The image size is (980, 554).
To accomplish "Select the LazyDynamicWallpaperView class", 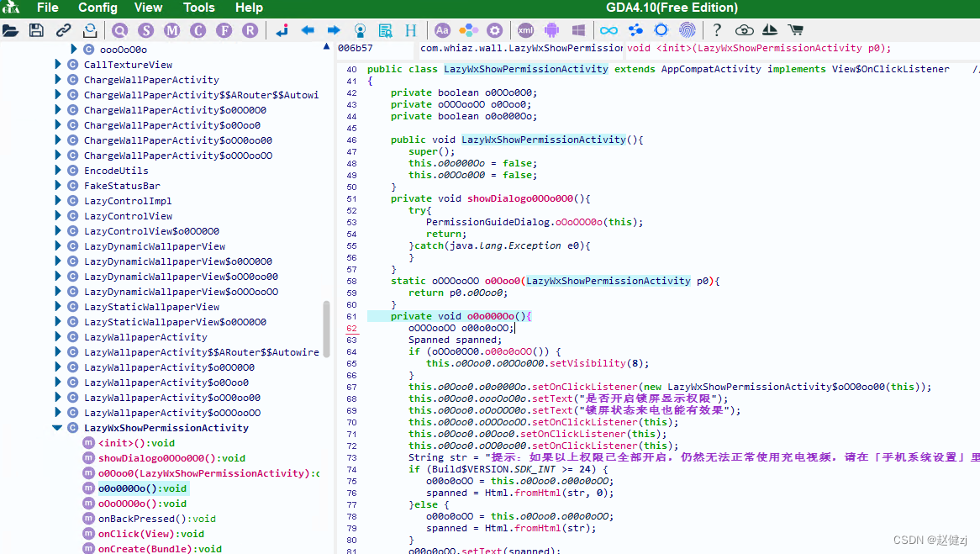I will 155,246.
